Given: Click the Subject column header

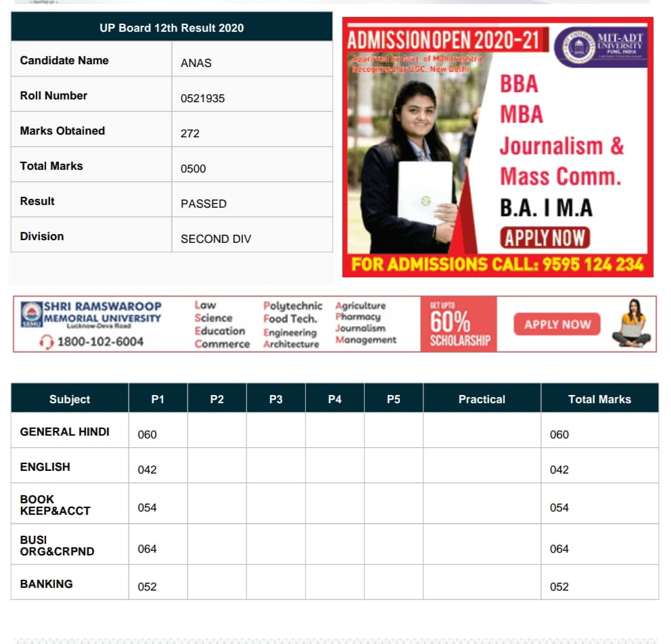Looking at the screenshot, I should [70, 399].
